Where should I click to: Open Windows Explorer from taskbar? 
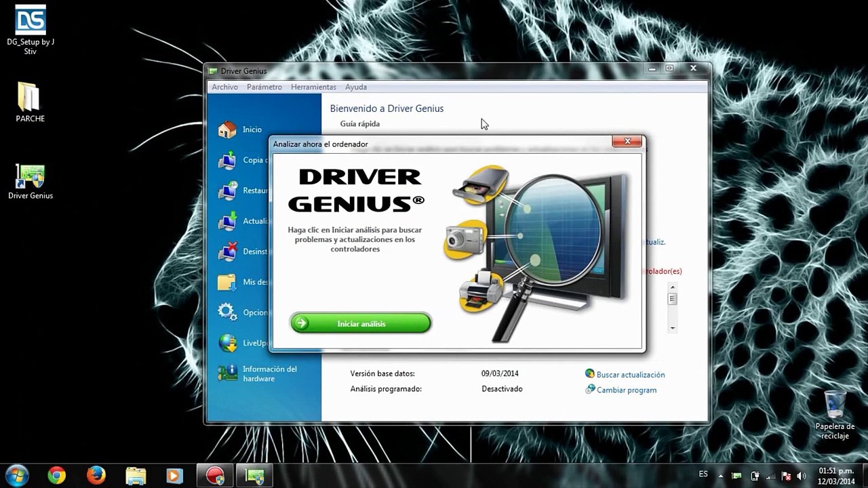[x=136, y=476]
